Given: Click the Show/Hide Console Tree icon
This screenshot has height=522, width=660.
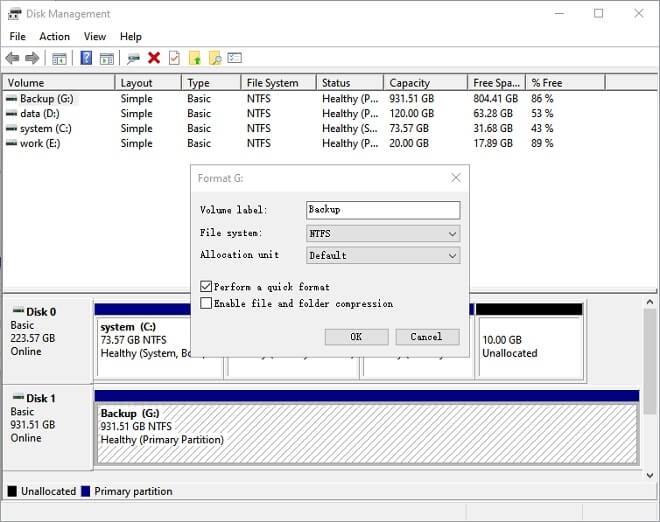Looking at the screenshot, I should coord(59,59).
